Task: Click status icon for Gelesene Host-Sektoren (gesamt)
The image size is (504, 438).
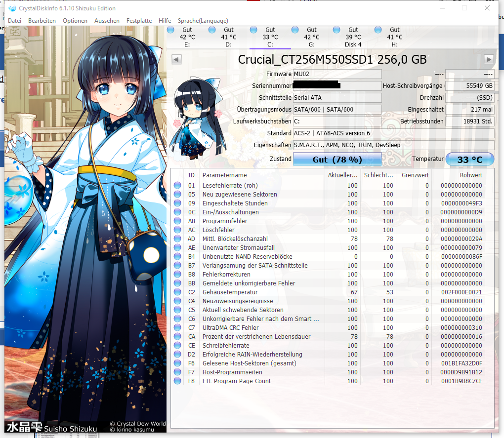Action: pos(177,363)
